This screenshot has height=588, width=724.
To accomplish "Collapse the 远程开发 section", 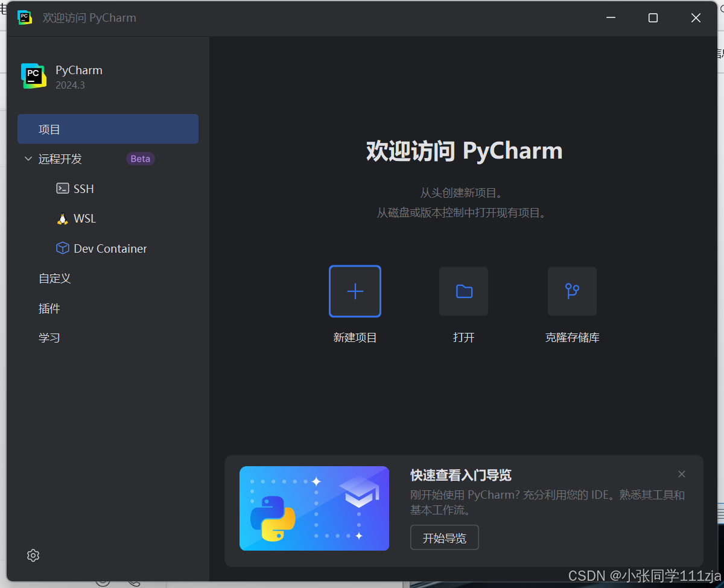I will (28, 159).
